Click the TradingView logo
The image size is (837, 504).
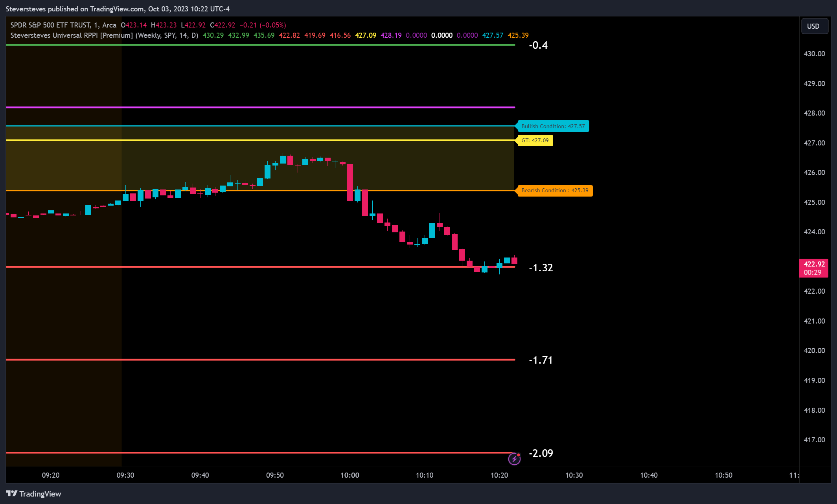(x=34, y=494)
